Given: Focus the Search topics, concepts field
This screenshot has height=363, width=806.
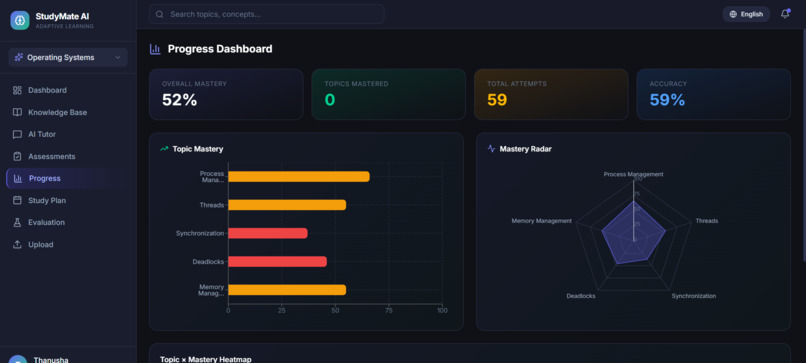Looking at the screenshot, I should (266, 14).
